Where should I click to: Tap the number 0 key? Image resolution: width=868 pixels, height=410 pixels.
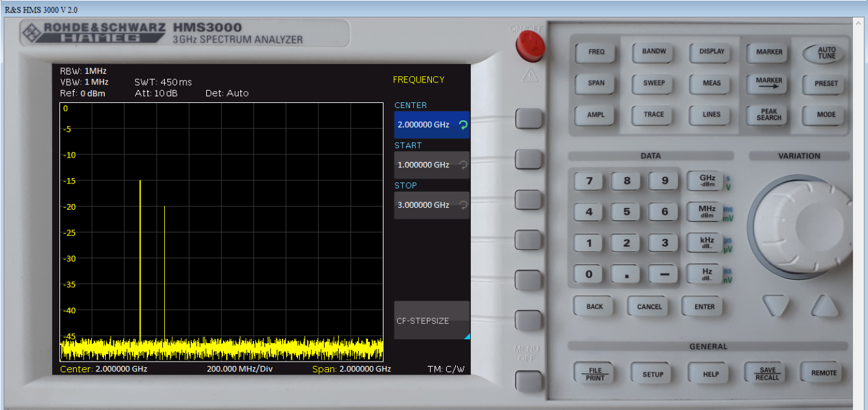click(589, 275)
